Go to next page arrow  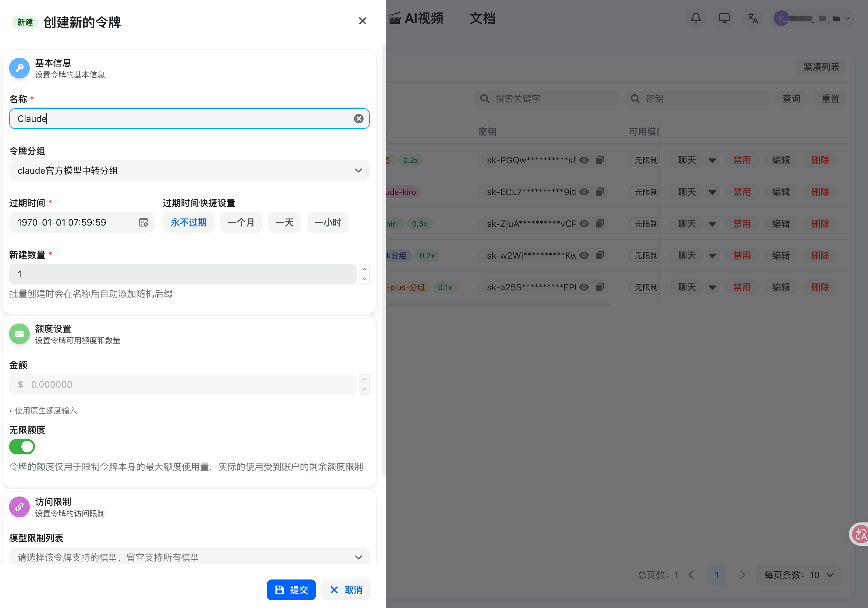(x=743, y=575)
